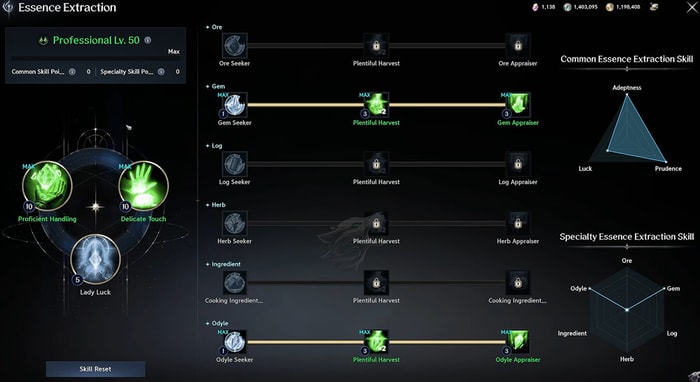700x382 pixels.
Task: Click the Skill Reset button
Action: tap(96, 369)
